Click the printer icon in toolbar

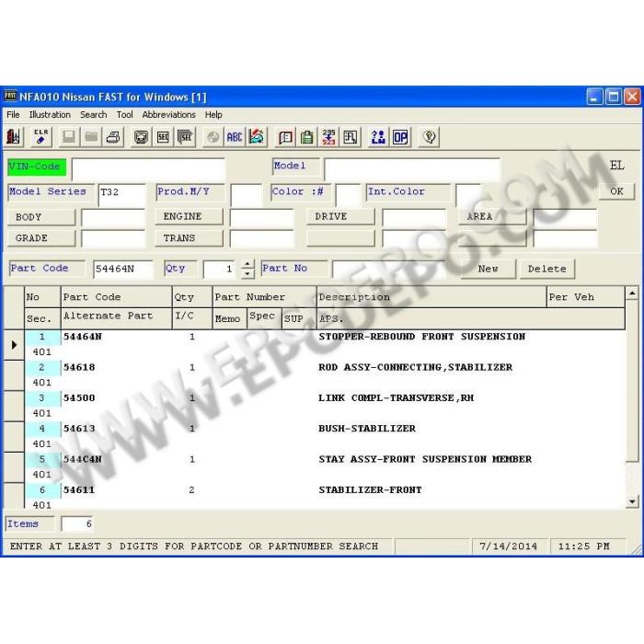[113, 137]
